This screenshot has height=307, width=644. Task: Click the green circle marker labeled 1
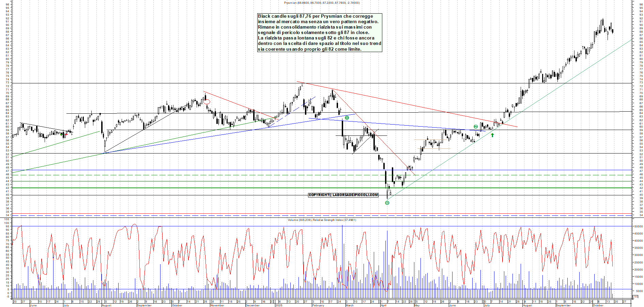(347, 118)
